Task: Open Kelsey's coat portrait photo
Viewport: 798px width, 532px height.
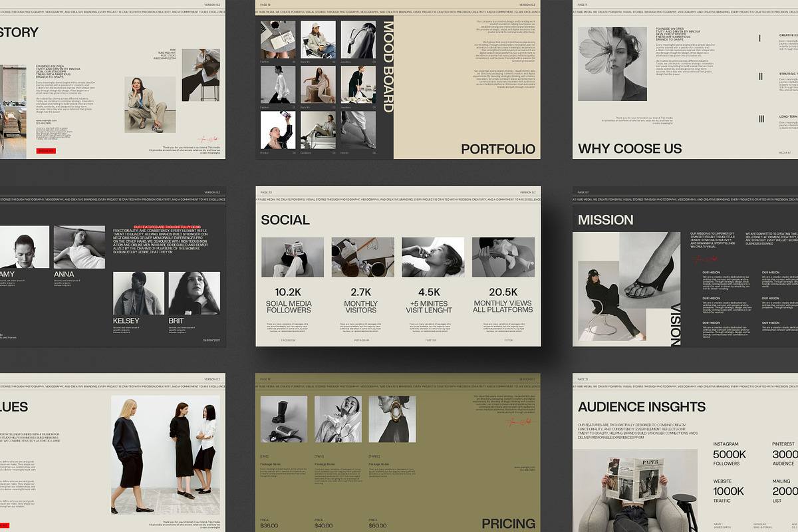Action: pos(138,293)
